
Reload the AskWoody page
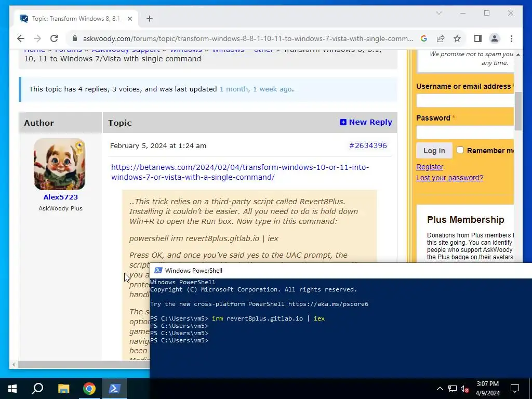click(x=54, y=38)
